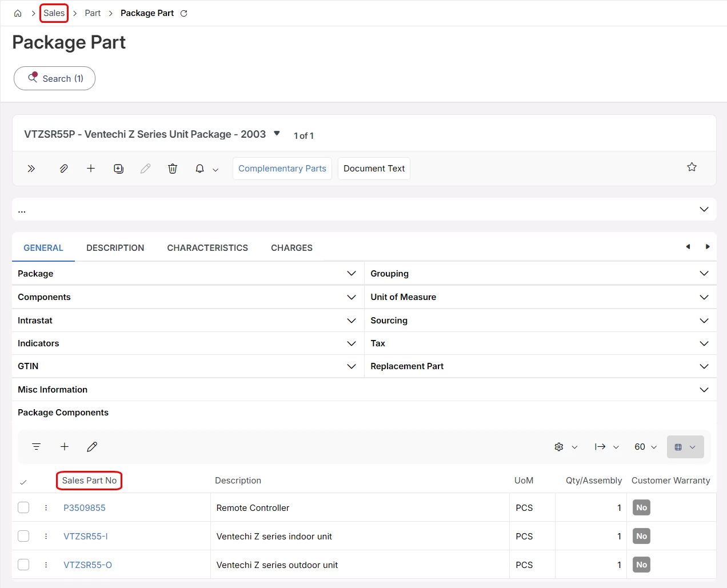Click the Complementary Parts button

point(282,169)
